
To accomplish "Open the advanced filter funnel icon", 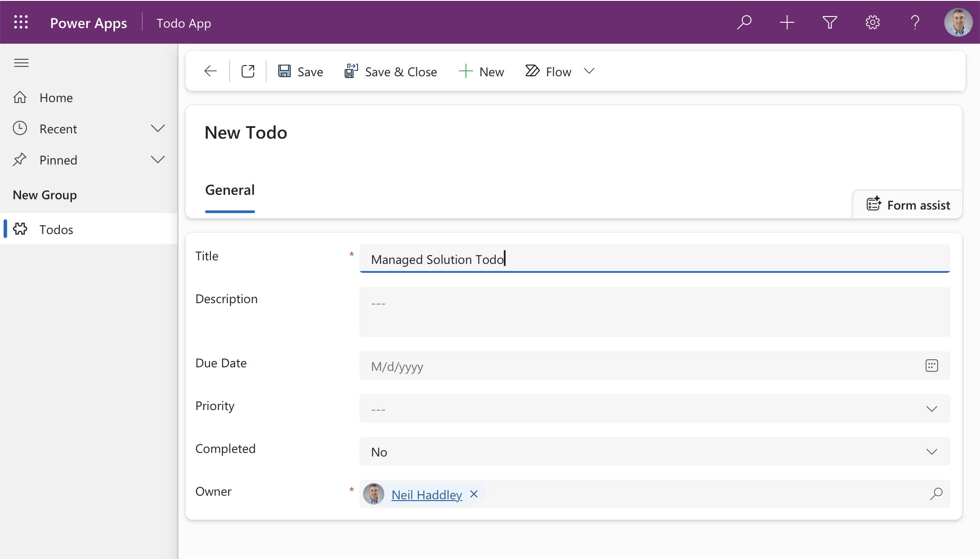I will click(x=830, y=22).
